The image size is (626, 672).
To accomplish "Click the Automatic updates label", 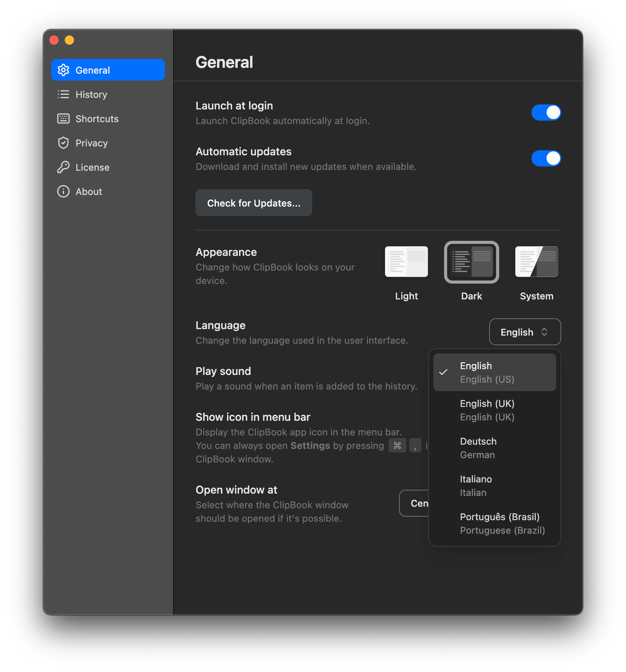I will pyautogui.click(x=244, y=151).
